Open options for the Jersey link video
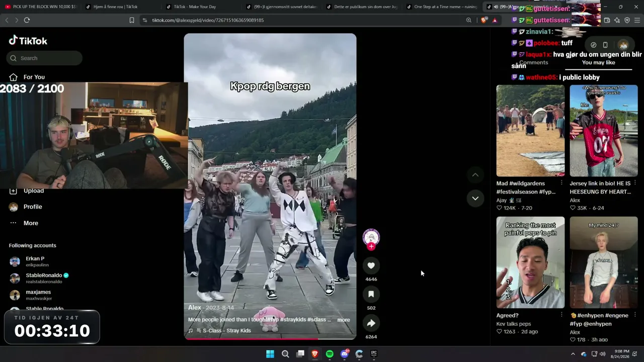Screen dimensions: 644x362 tap(635, 183)
